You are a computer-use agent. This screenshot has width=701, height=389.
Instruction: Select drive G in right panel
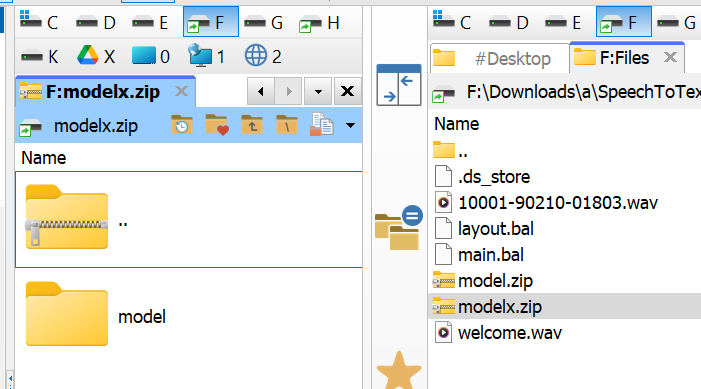click(677, 22)
